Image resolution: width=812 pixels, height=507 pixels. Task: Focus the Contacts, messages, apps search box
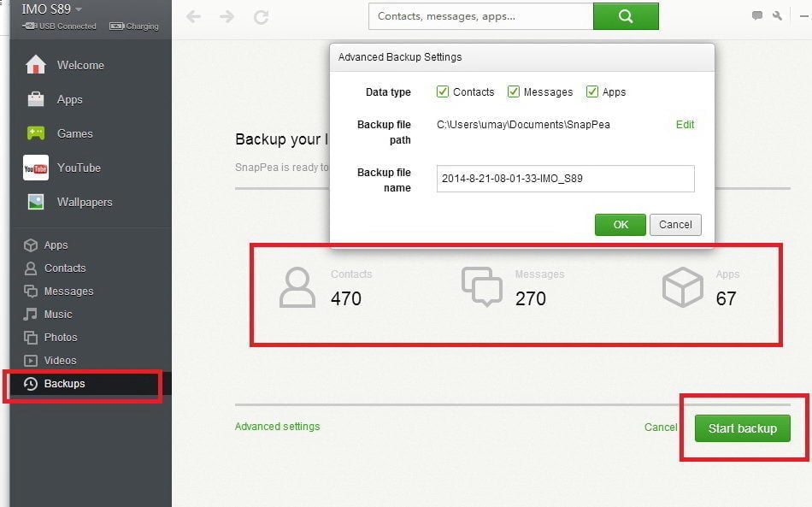(481, 16)
